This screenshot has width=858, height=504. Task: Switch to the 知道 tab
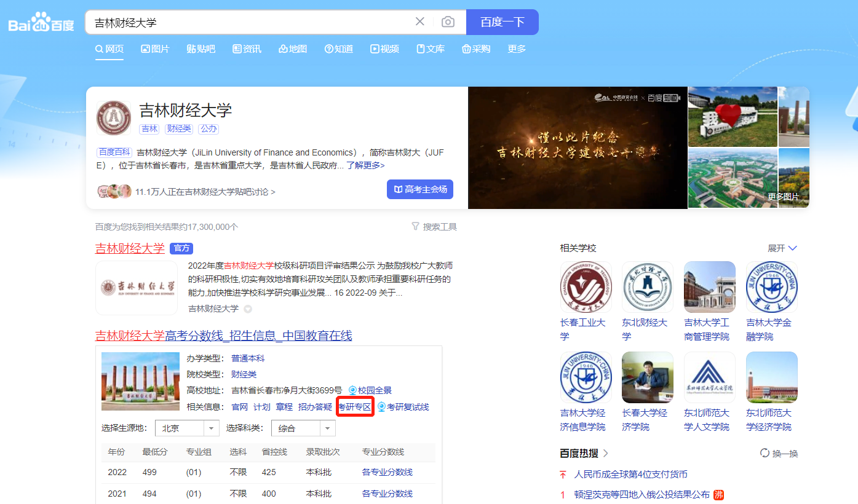coord(339,49)
